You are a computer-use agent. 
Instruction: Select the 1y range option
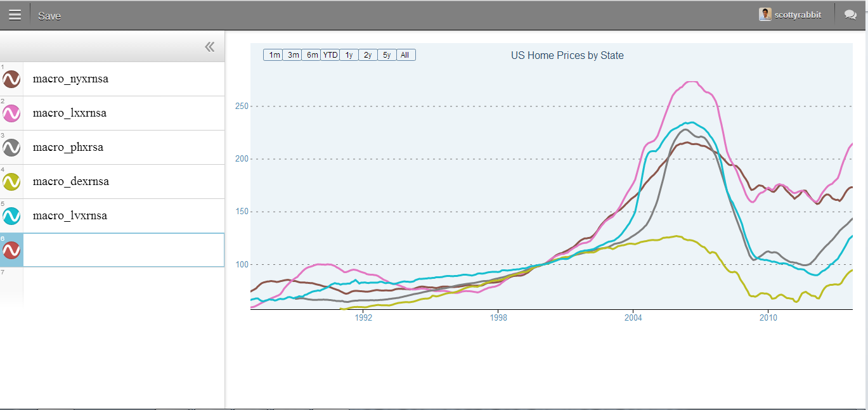point(349,55)
